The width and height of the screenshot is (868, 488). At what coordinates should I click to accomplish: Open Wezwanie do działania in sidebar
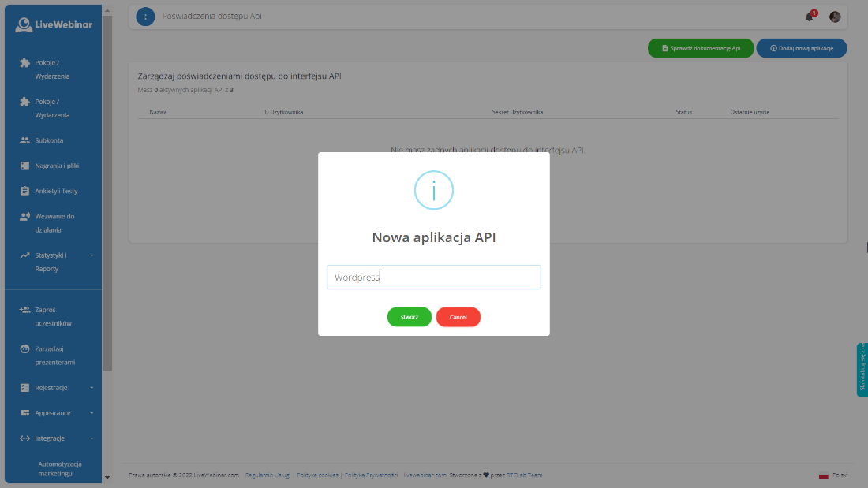click(x=54, y=223)
